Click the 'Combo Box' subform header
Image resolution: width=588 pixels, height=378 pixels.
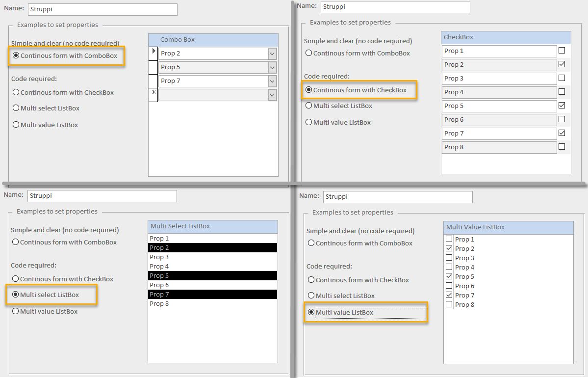(x=213, y=40)
